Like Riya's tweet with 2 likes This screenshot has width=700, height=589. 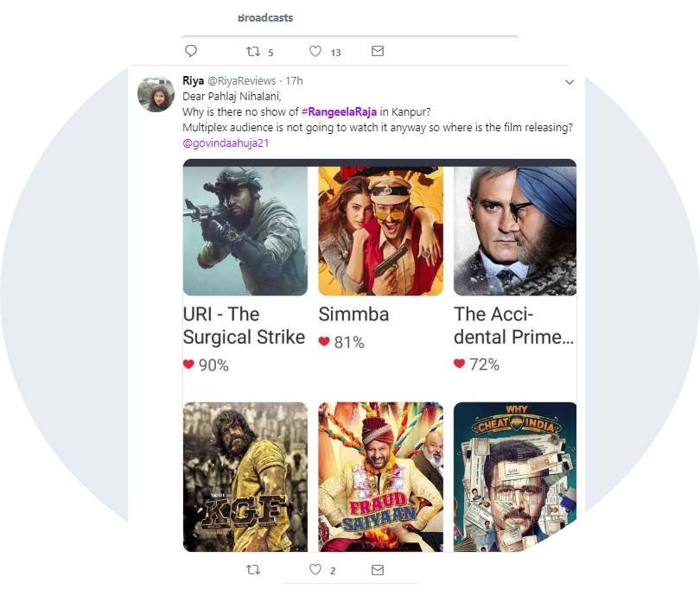click(x=315, y=570)
